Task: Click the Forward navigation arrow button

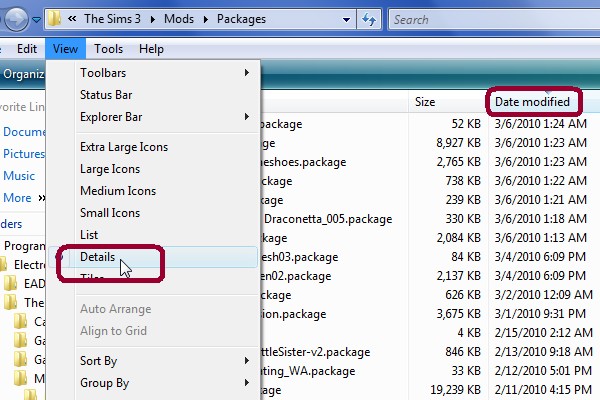Action: click(16, 18)
